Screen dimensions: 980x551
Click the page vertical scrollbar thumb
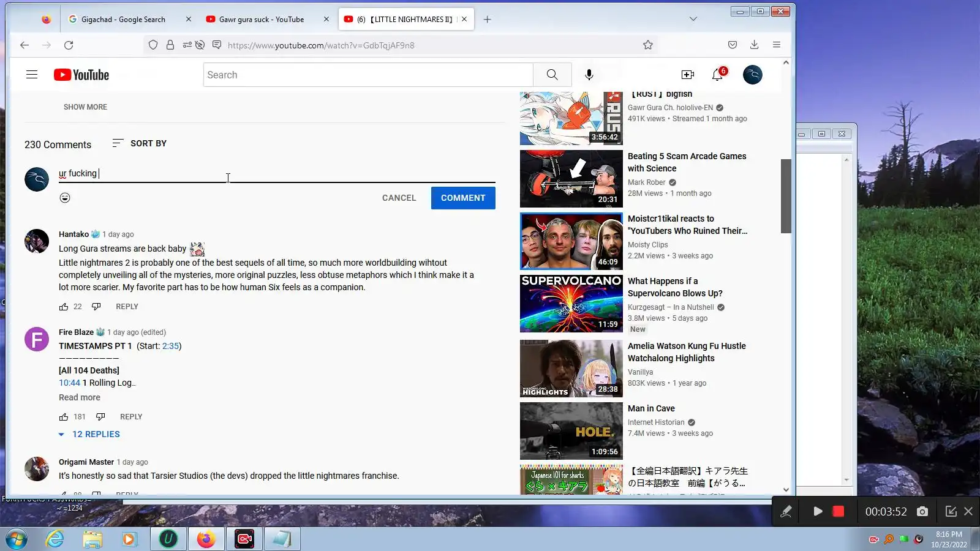(786, 196)
